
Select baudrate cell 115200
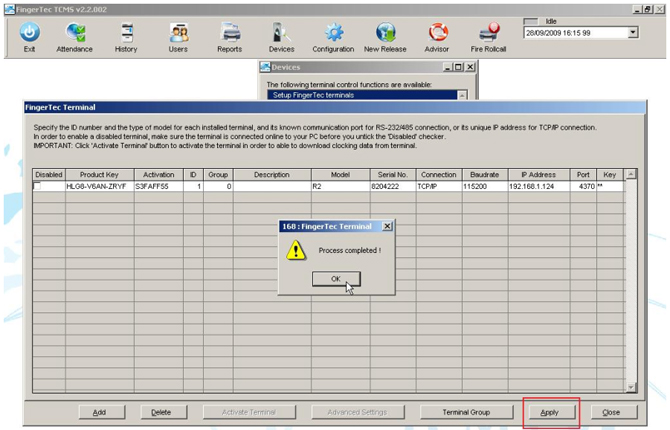click(485, 186)
